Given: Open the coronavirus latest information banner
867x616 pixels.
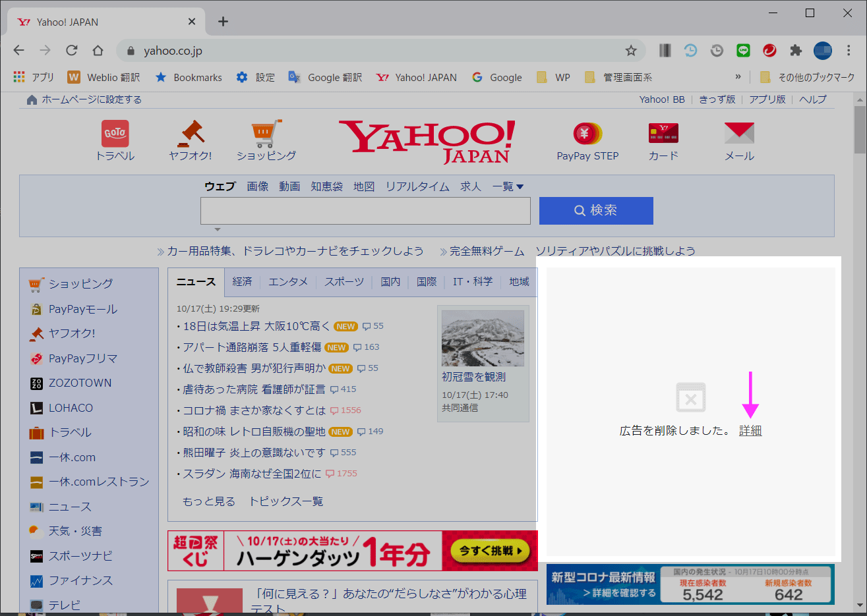Looking at the screenshot, I should click(690, 584).
